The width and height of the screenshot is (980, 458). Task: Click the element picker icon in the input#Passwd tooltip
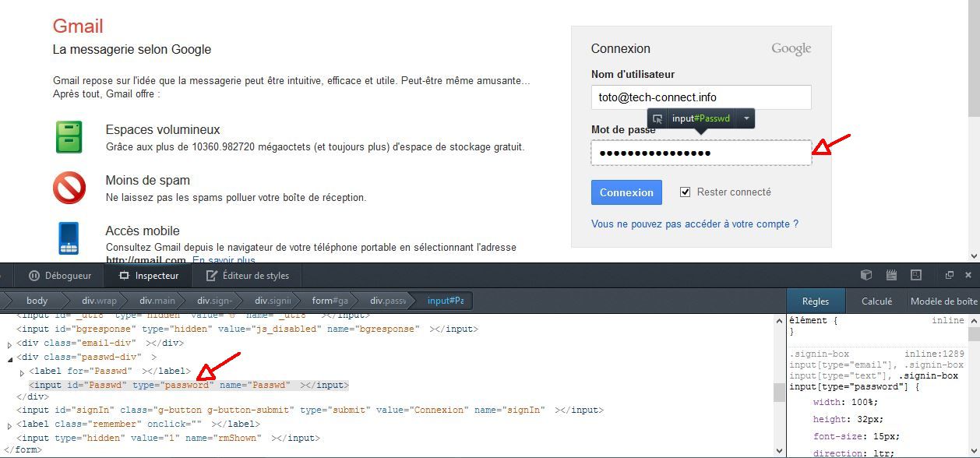[x=657, y=119]
